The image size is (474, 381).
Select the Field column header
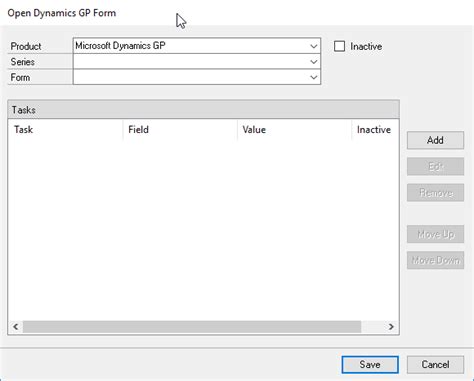180,129
